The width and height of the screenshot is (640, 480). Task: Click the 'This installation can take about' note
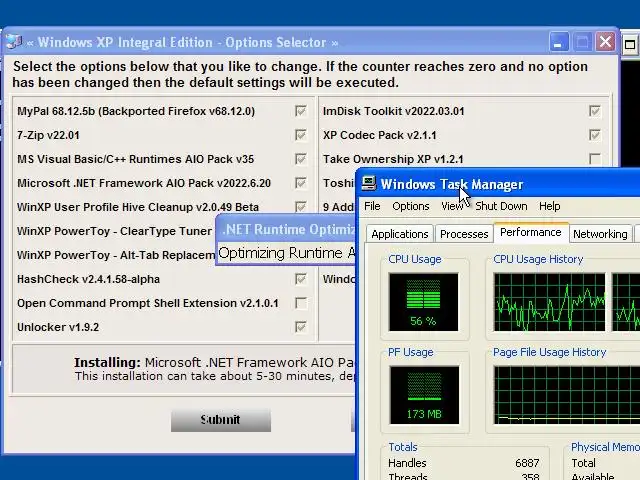click(214, 376)
